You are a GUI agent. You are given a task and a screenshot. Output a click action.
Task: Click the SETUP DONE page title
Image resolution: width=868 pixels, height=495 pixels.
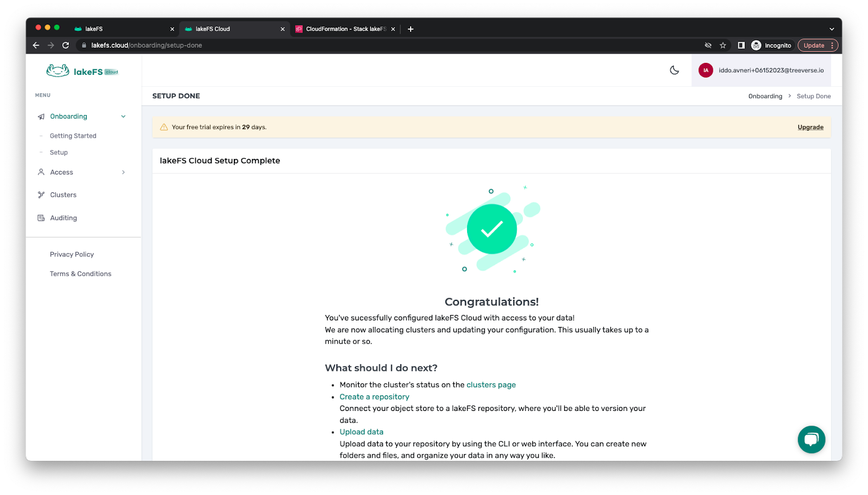point(176,96)
